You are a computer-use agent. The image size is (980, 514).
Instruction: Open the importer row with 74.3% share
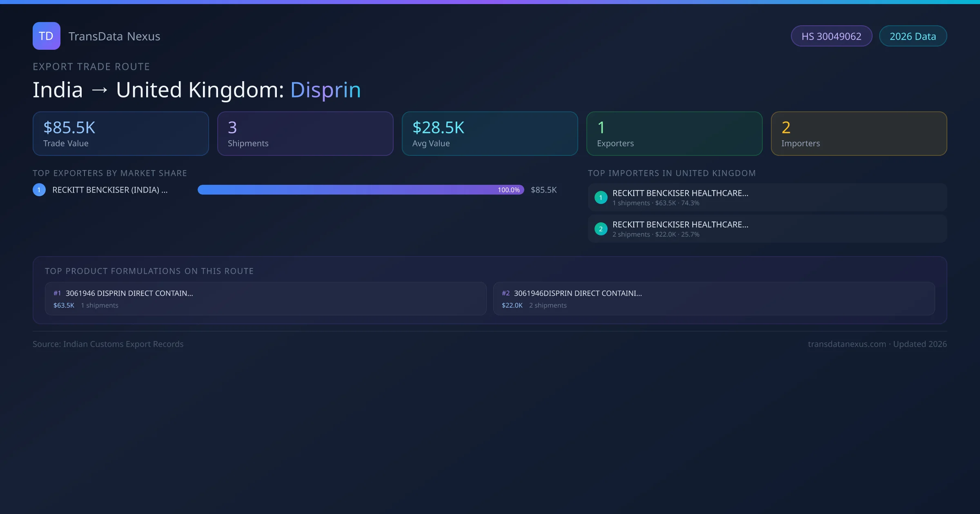pos(767,197)
